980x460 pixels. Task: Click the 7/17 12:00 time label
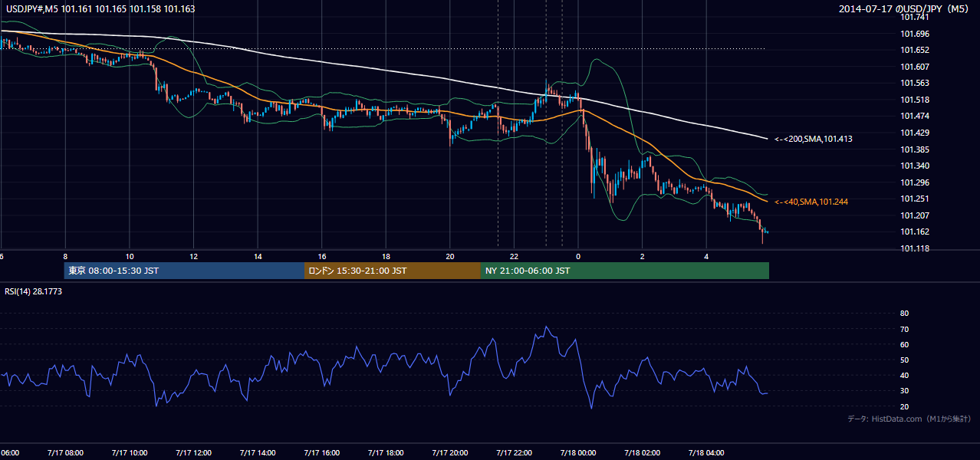tap(193, 452)
